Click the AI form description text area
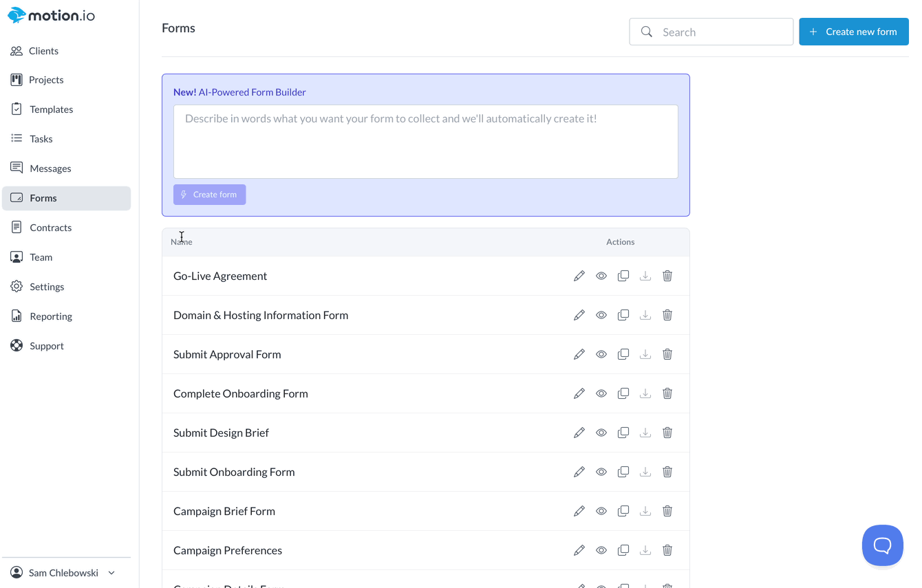 425,141
